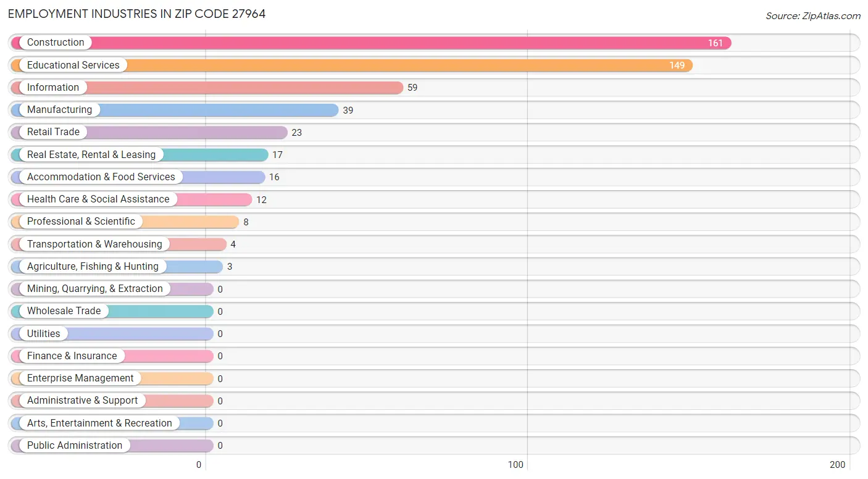The height and width of the screenshot is (479, 868).
Task: Click the x-axis label 100
Action: [x=516, y=465]
